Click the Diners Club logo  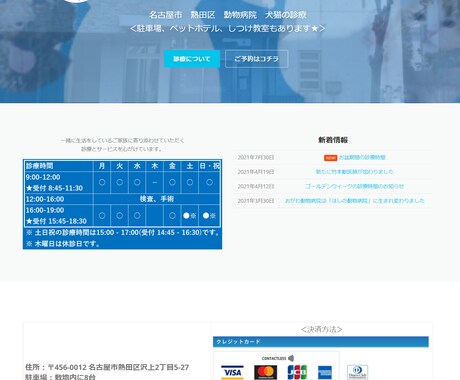pyautogui.click(x=357, y=372)
